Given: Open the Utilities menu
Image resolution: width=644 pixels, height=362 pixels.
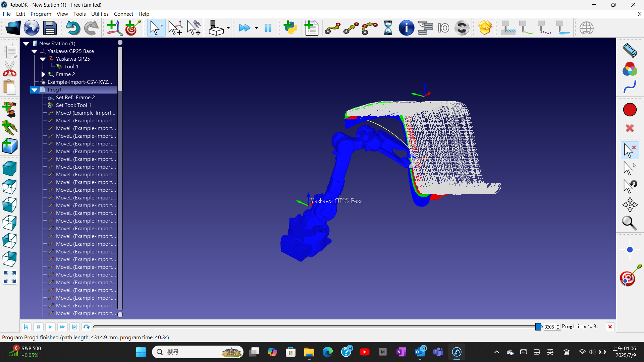Looking at the screenshot, I should [x=100, y=14].
